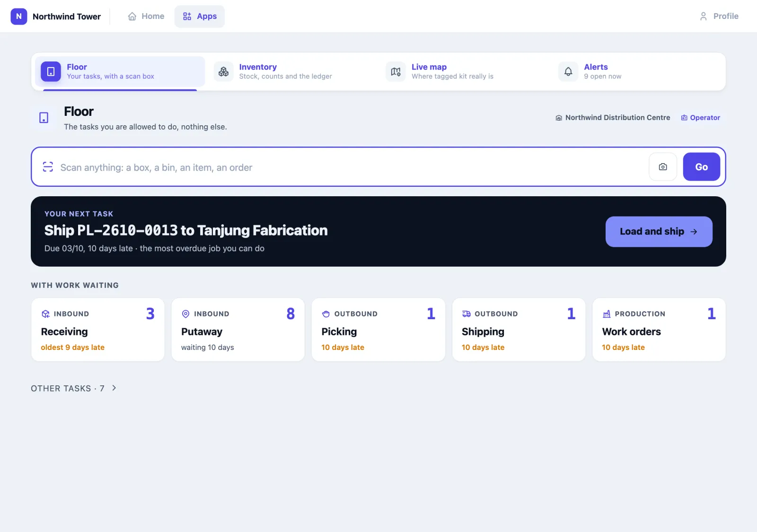Click the Floor tablet icon in tab
The image size is (757, 532).
[51, 72]
